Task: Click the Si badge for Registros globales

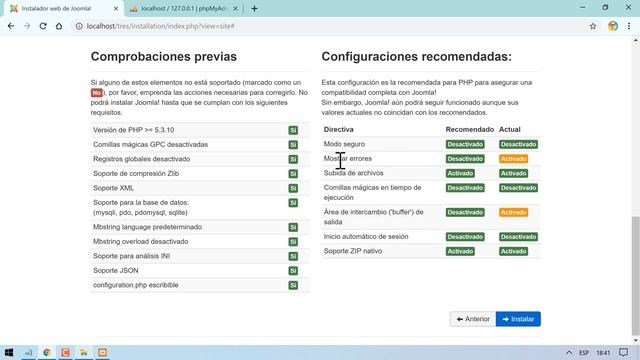Action: coord(293,159)
